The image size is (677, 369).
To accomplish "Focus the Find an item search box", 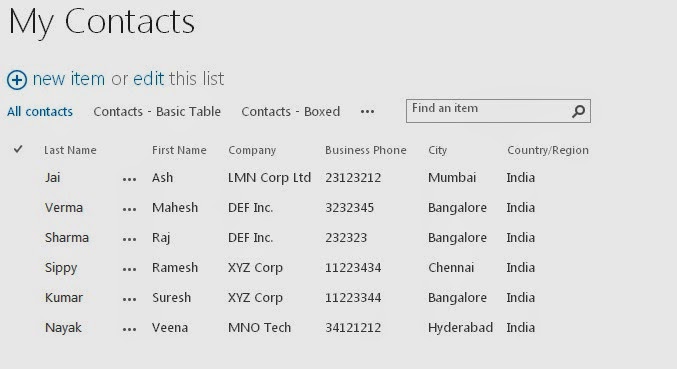I will [x=498, y=111].
